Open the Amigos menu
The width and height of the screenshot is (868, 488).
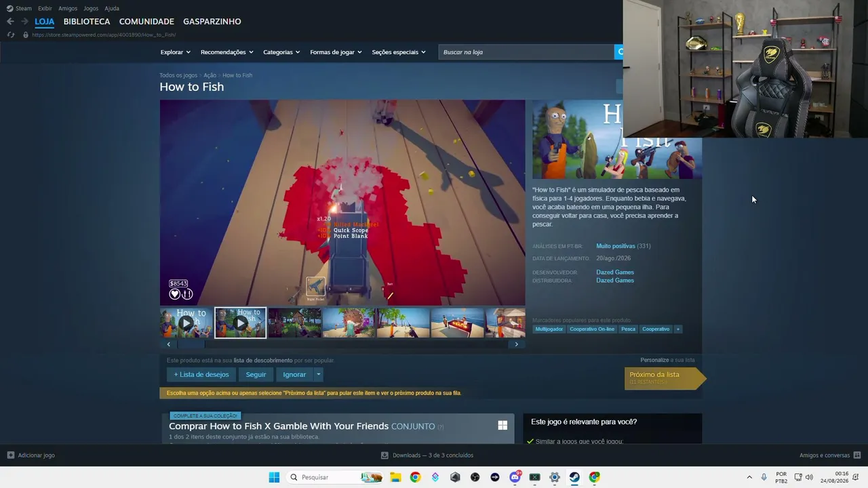[68, 8]
